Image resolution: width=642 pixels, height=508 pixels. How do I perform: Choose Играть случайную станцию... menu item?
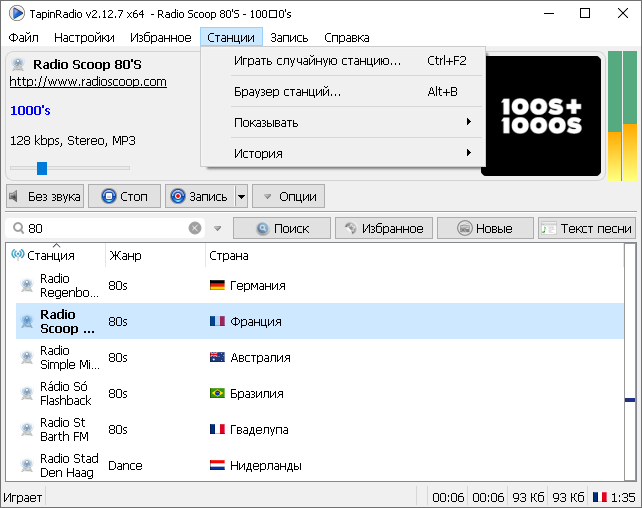(344, 61)
